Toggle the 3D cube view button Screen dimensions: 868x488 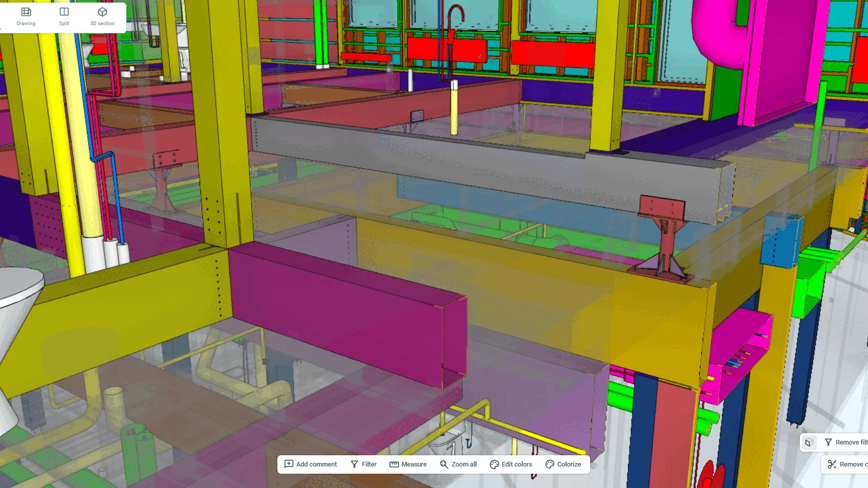[809, 442]
